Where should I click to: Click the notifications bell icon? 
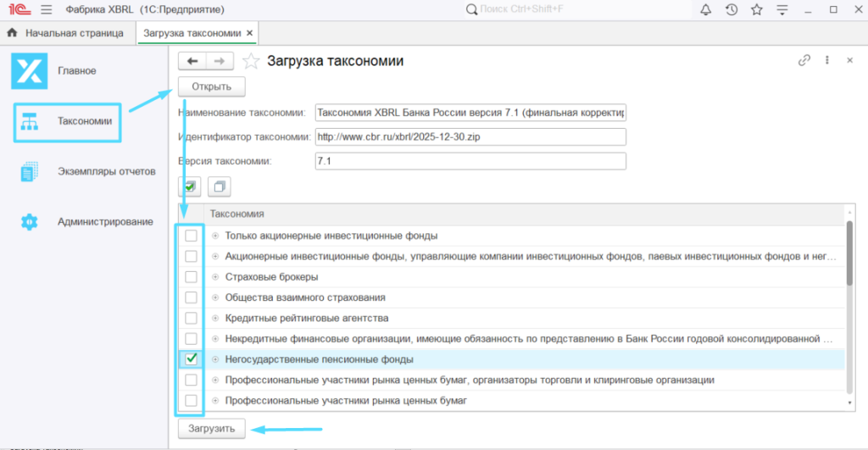(x=706, y=9)
